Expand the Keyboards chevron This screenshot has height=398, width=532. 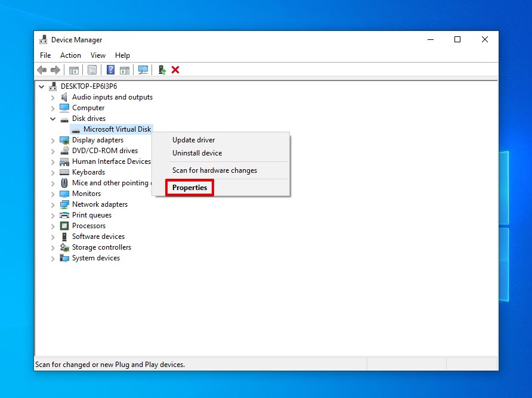pyautogui.click(x=52, y=173)
